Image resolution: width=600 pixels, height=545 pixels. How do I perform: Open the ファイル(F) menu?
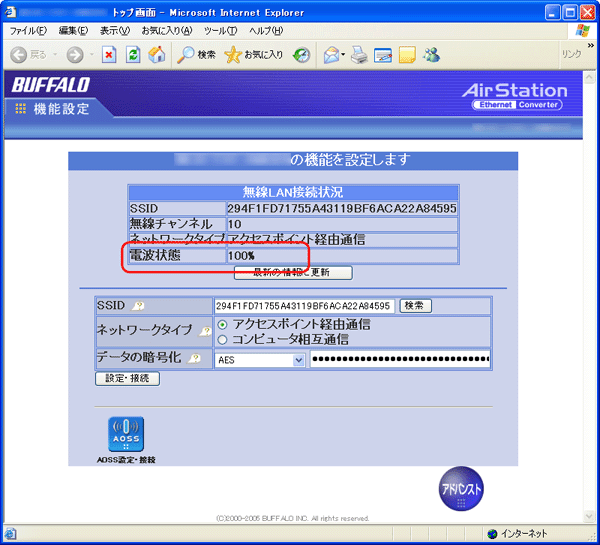[x=28, y=31]
